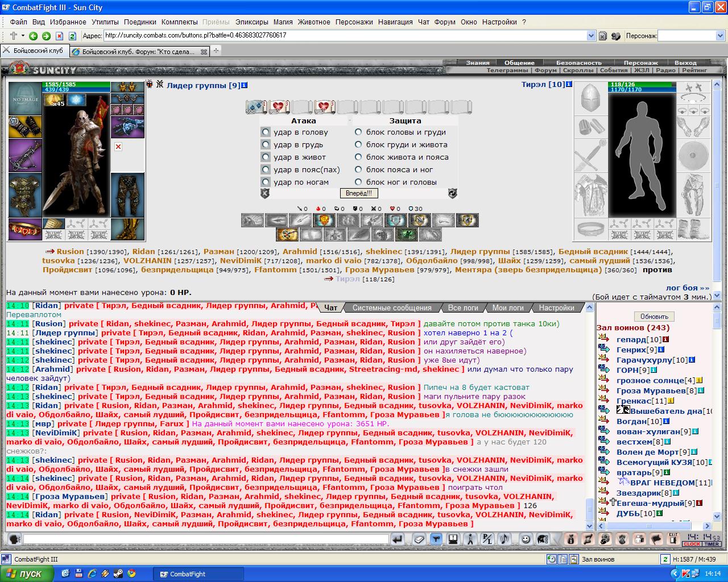Click the browser forward arrow
728x582 pixels.
[x=46, y=36]
